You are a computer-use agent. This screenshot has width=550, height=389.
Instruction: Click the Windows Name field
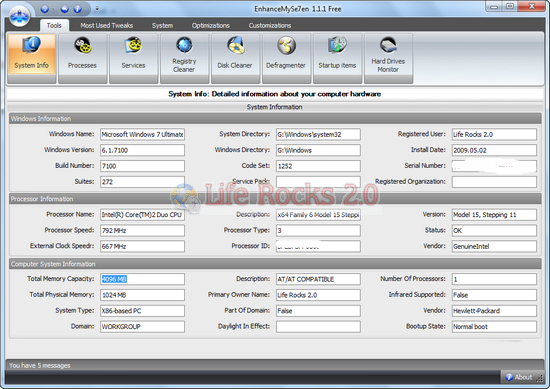point(142,134)
